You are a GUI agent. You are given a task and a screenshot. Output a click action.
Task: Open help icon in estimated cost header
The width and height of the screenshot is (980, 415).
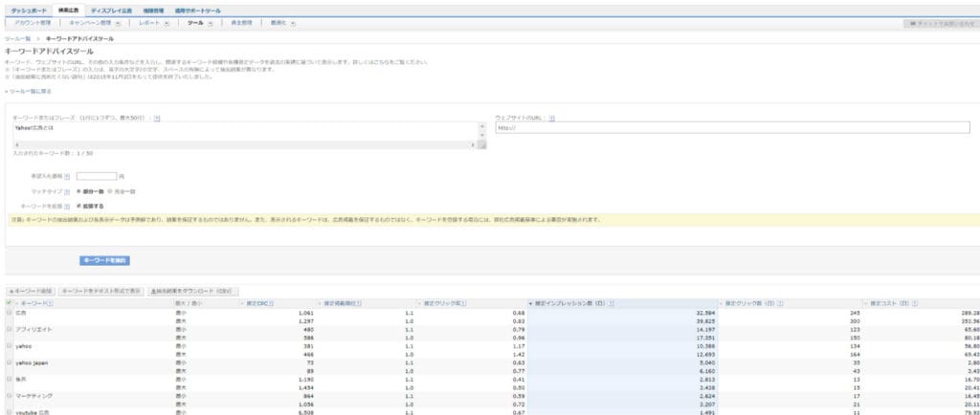click(x=915, y=303)
